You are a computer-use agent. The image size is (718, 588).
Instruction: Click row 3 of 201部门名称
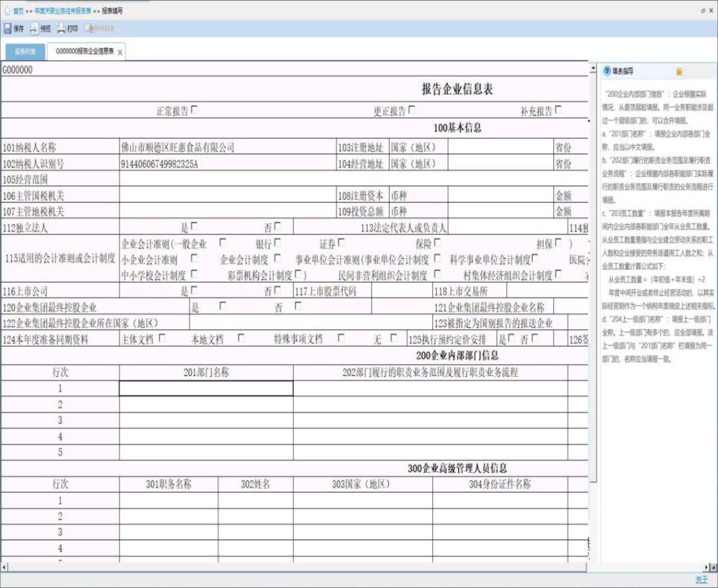click(x=206, y=420)
